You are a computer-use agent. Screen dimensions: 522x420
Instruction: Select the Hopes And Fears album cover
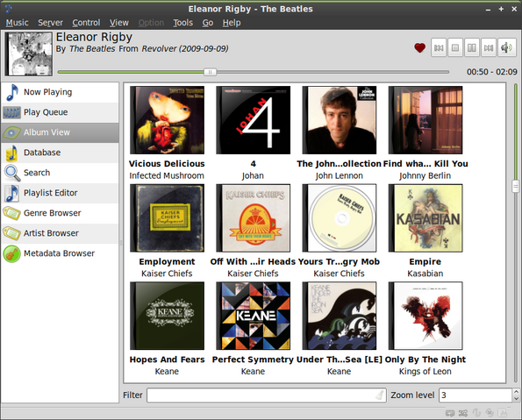[167, 316]
